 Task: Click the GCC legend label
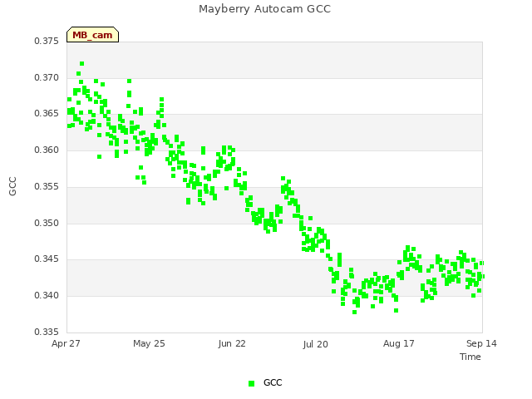pyautogui.click(x=273, y=382)
